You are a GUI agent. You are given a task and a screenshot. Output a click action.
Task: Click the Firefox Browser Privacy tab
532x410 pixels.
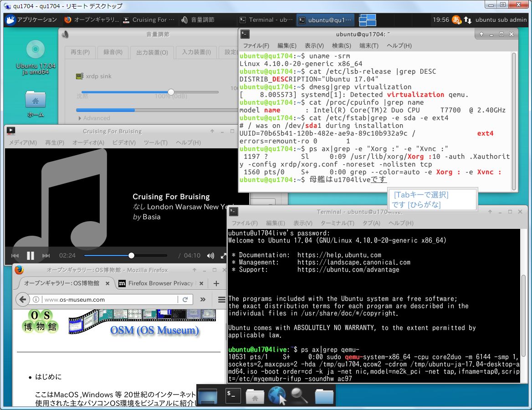156,283
